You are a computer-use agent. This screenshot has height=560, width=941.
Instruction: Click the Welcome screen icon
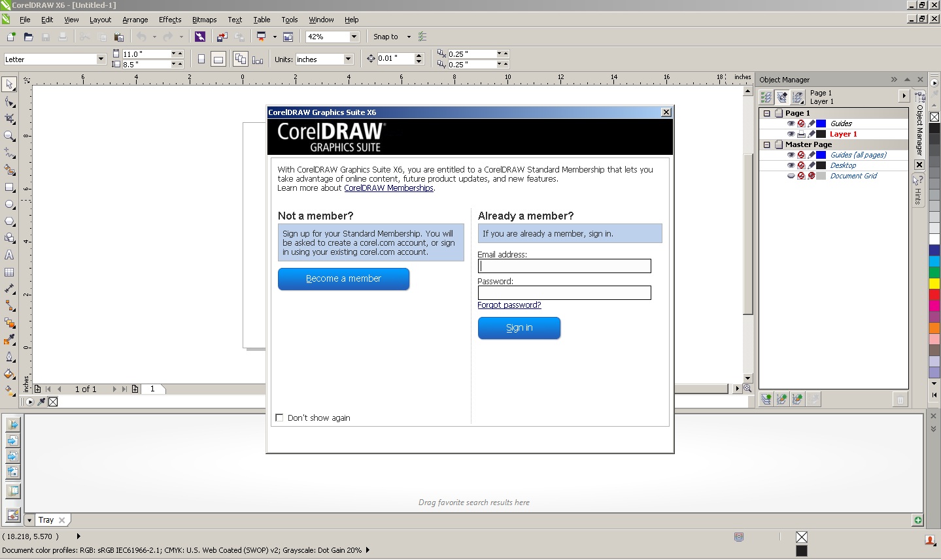click(x=288, y=37)
